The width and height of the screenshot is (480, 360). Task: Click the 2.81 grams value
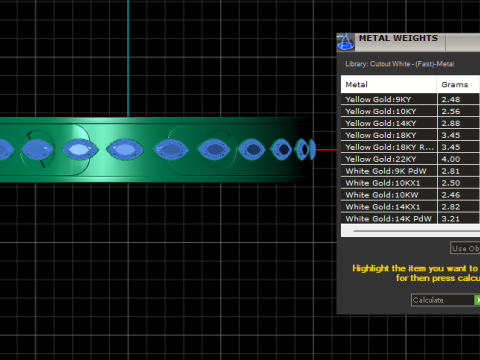[451, 171]
